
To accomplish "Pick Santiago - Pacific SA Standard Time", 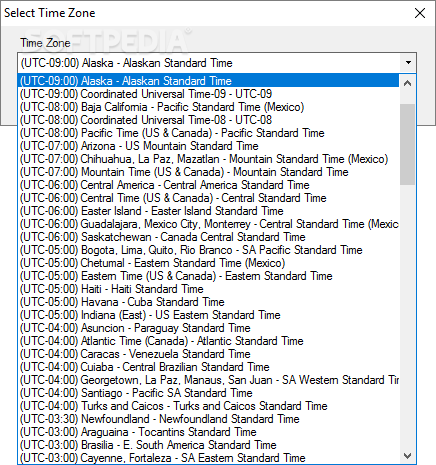I will tap(209, 393).
